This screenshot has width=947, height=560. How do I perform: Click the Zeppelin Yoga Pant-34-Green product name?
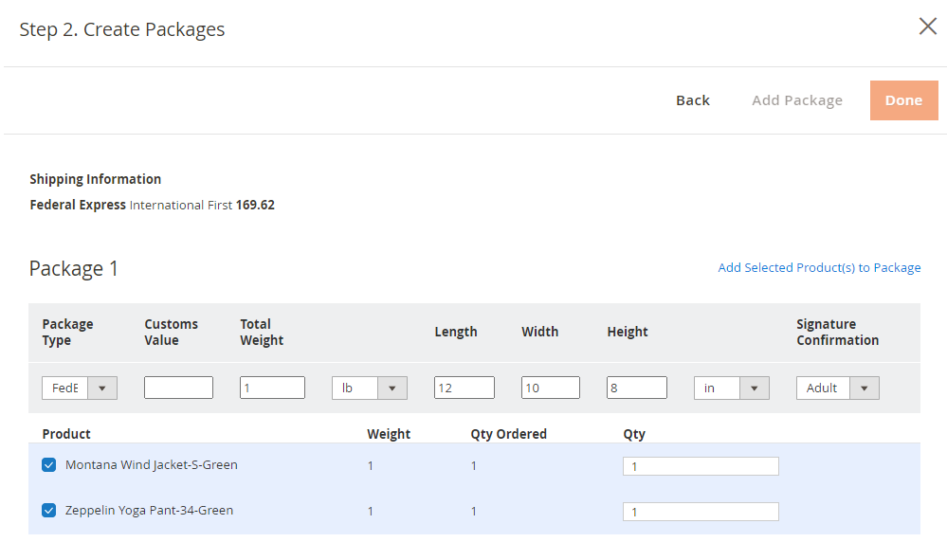[x=149, y=511]
